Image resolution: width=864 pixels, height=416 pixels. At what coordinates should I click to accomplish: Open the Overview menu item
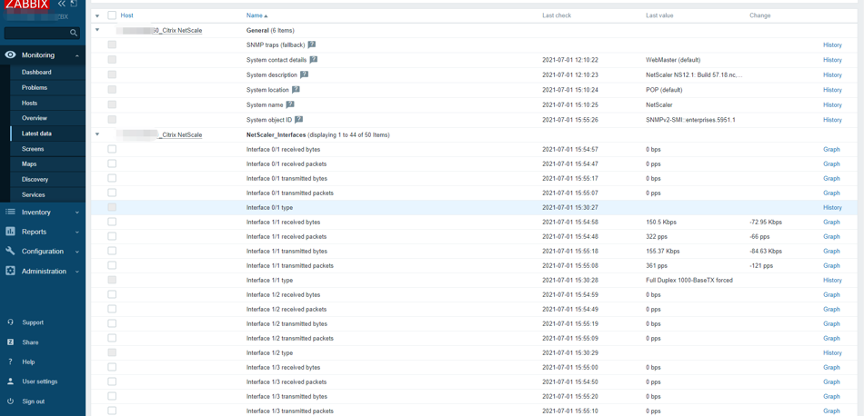pos(34,118)
